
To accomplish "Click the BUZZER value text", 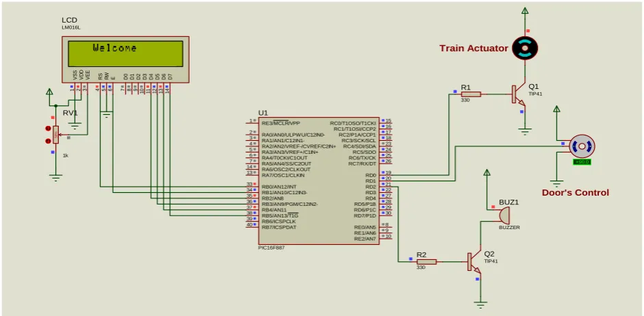I will click(509, 227).
